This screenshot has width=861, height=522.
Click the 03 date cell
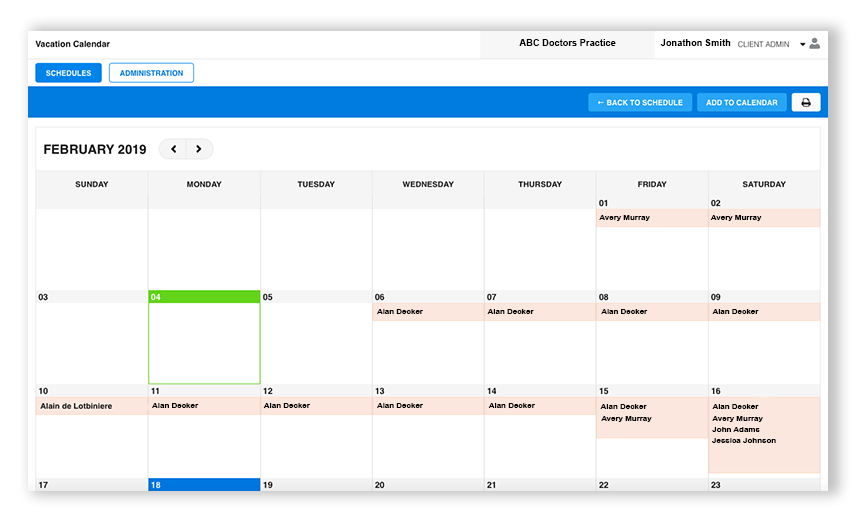click(x=92, y=337)
